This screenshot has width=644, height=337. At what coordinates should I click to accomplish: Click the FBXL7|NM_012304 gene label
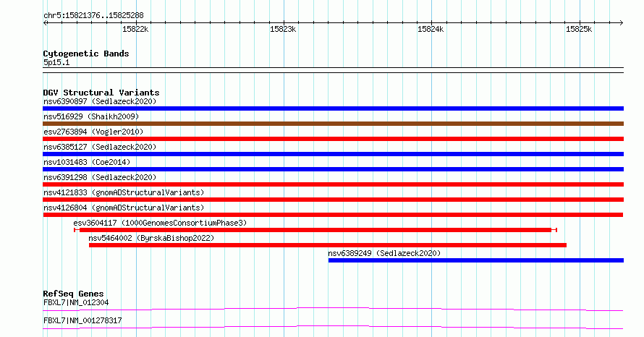click(x=76, y=302)
